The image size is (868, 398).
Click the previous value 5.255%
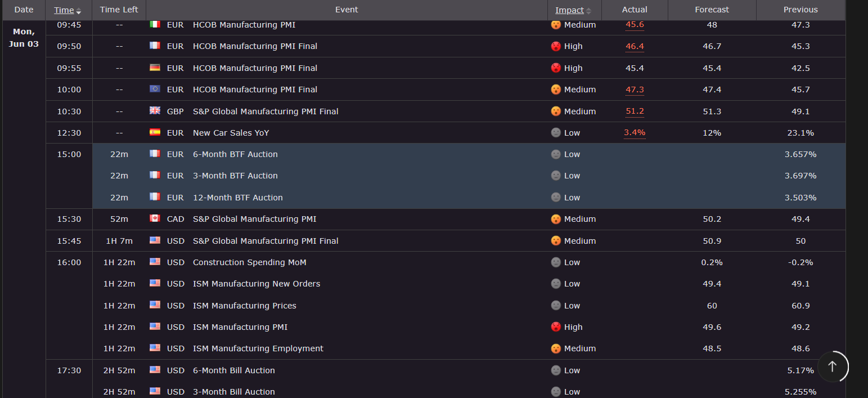coord(800,392)
